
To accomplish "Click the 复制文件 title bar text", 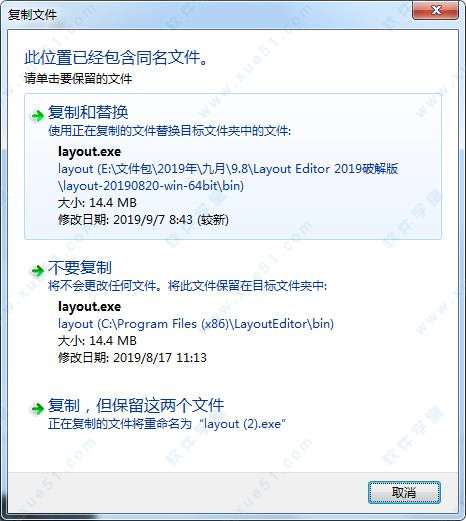I will 32,15.
